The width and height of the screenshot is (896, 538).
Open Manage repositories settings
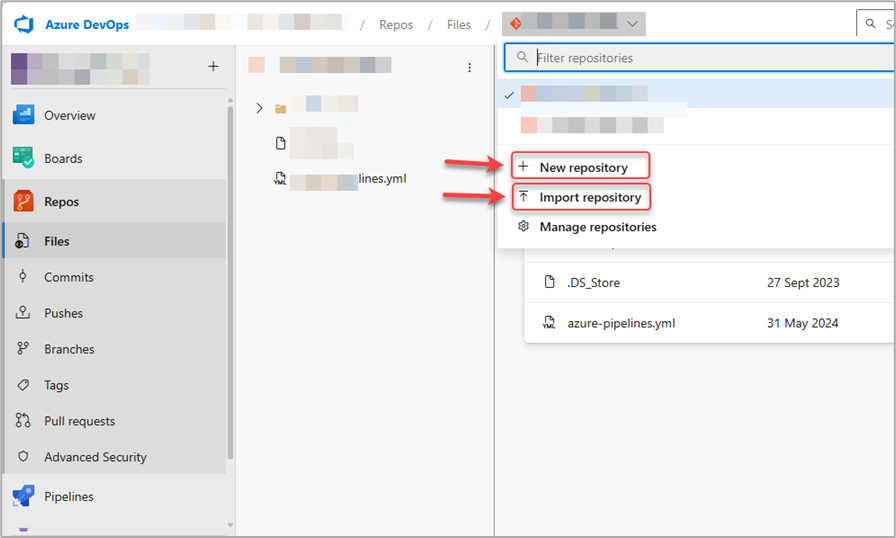tap(597, 227)
